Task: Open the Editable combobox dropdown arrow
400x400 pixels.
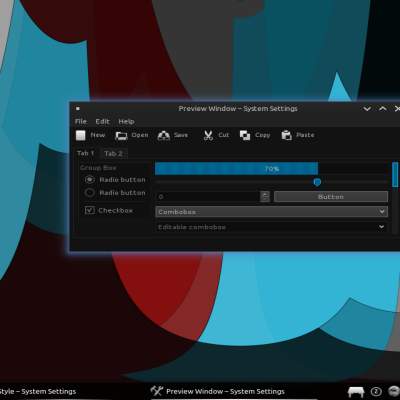Action: [x=382, y=227]
